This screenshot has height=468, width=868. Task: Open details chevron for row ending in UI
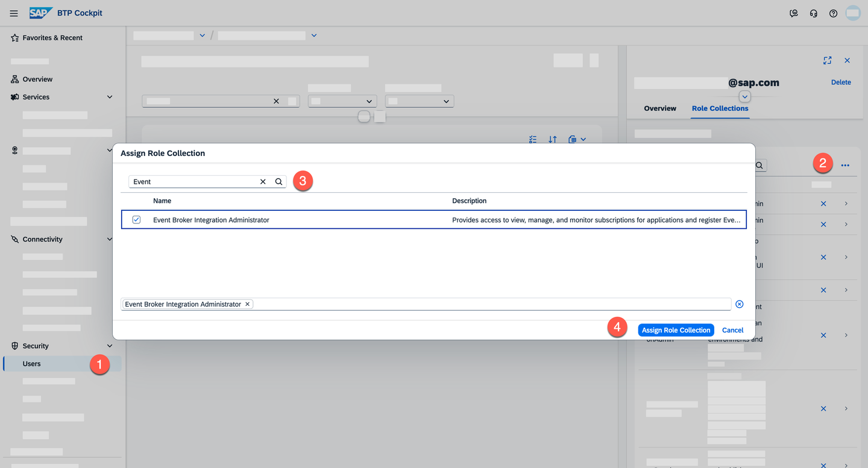(846, 257)
